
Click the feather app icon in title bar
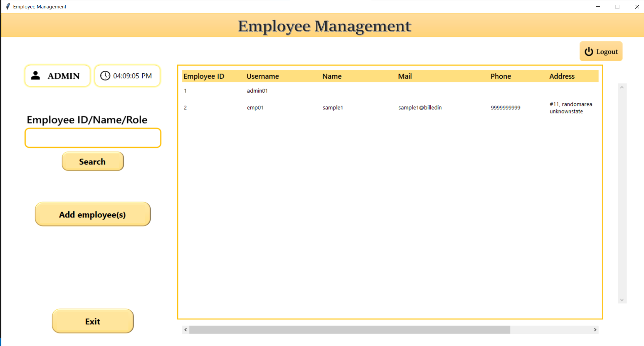(8, 6)
